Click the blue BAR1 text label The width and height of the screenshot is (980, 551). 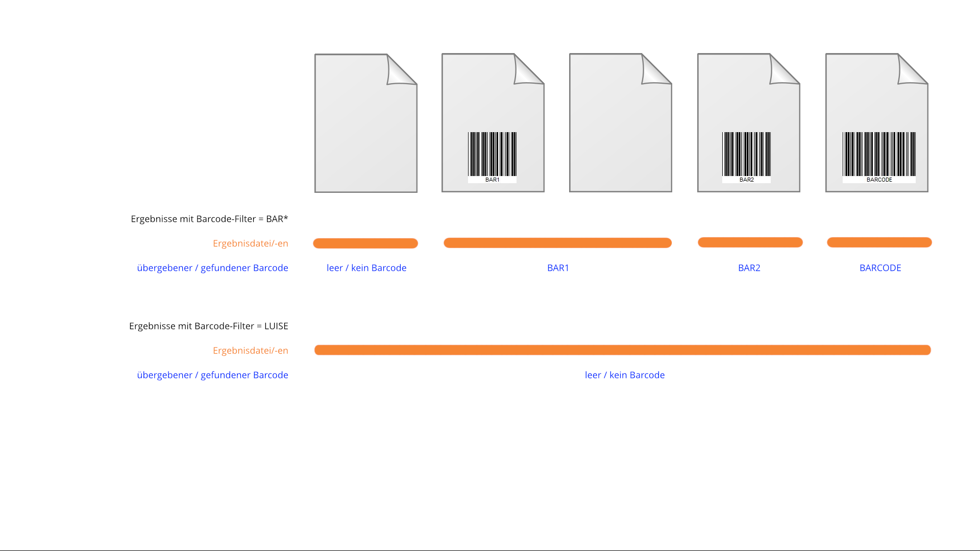click(558, 268)
